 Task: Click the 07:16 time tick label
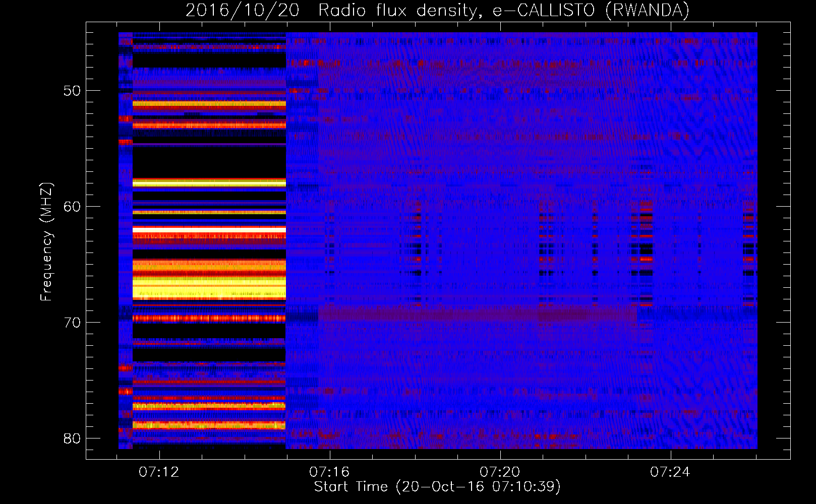click(329, 472)
